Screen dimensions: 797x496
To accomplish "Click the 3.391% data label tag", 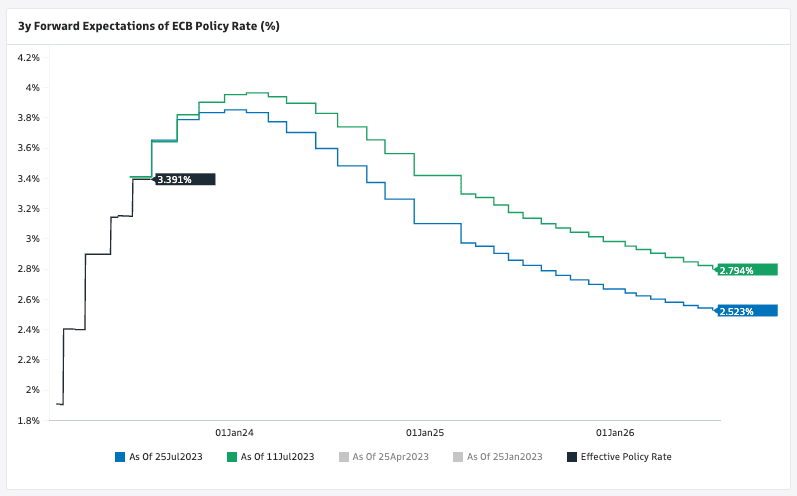I will pyautogui.click(x=185, y=179).
